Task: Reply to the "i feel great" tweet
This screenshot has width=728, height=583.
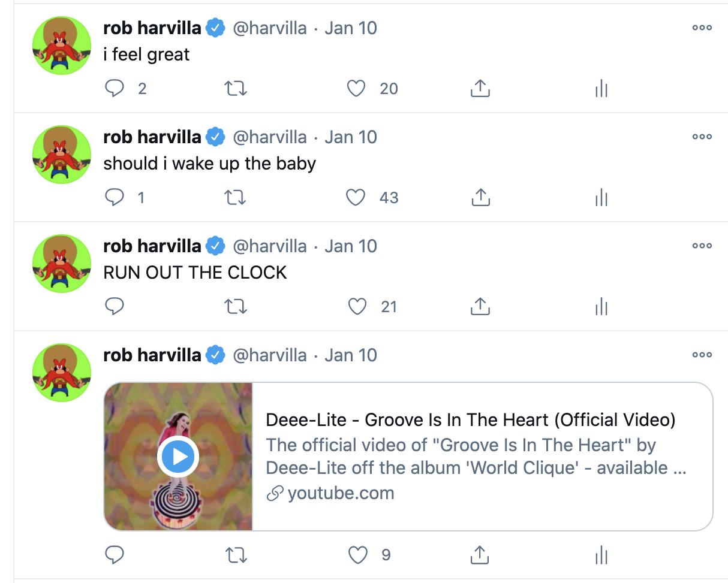Action: pos(115,89)
